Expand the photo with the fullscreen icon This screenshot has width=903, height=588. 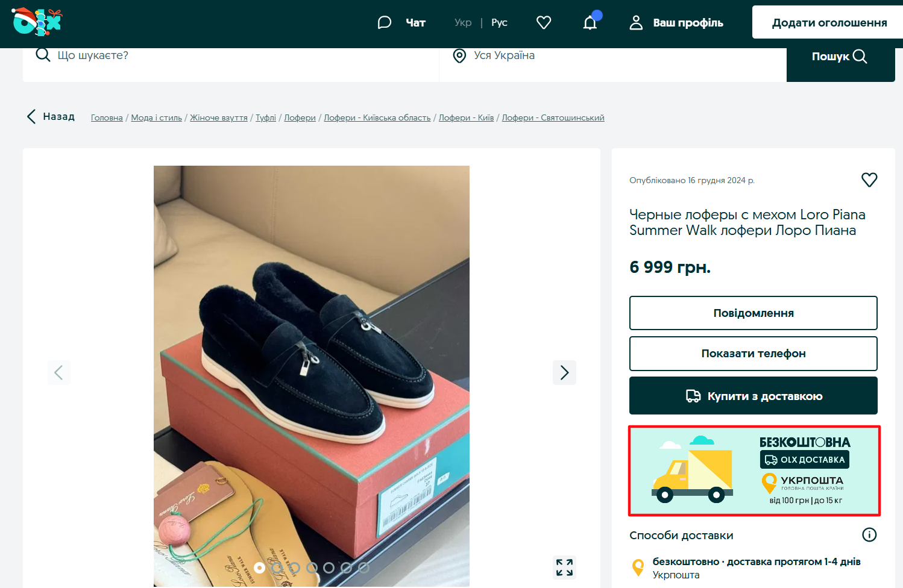tap(564, 567)
